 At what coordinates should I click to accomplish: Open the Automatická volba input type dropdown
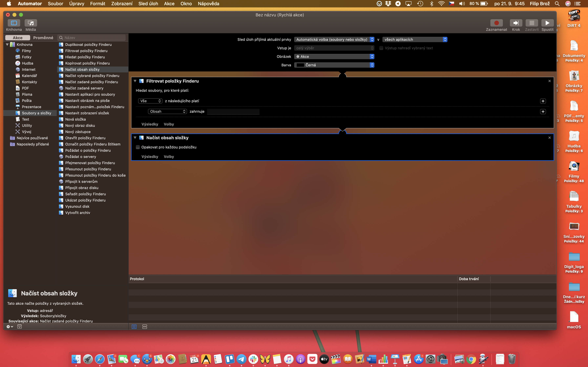point(334,39)
